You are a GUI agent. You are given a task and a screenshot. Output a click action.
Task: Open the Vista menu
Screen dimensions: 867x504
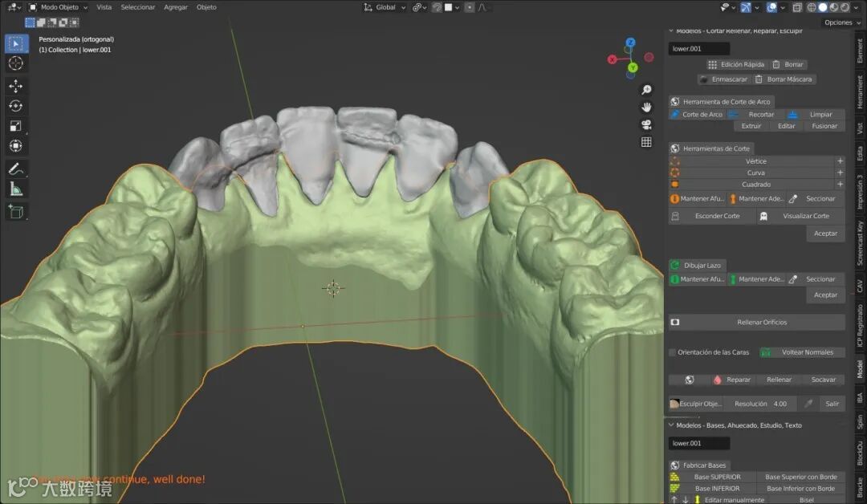click(x=104, y=7)
